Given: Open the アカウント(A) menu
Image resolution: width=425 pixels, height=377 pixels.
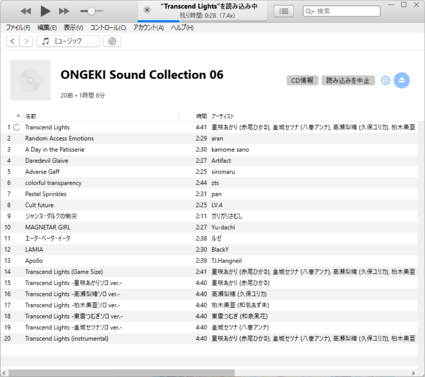Looking at the screenshot, I should [148, 28].
